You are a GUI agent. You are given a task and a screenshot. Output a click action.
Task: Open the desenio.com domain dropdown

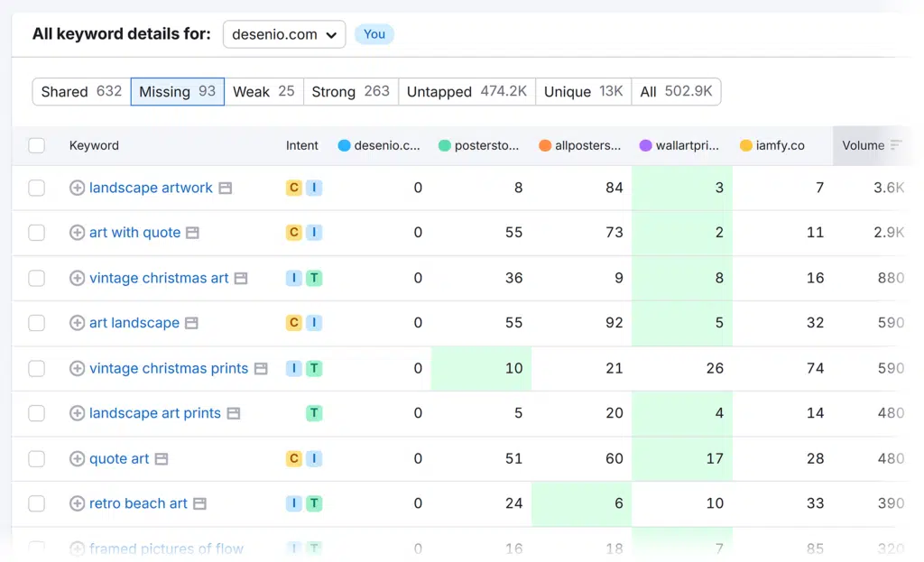pyautogui.click(x=283, y=34)
